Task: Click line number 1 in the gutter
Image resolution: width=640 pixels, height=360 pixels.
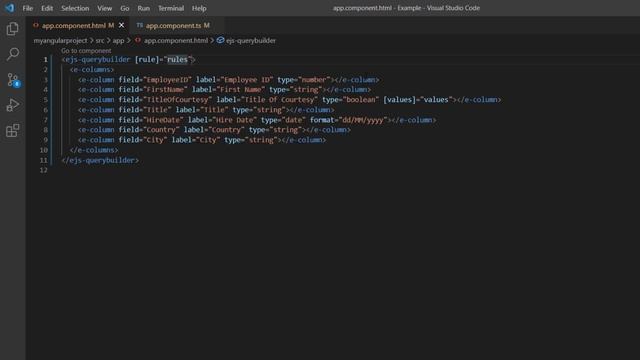Action: click(46, 60)
